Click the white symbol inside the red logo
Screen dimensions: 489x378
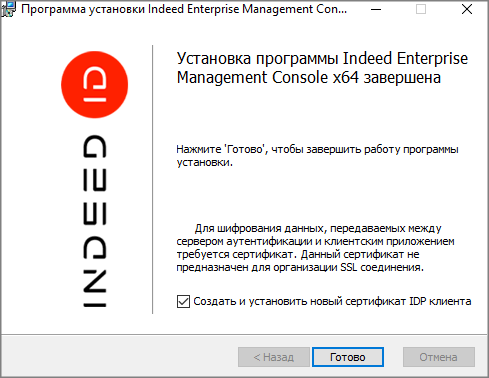pyautogui.click(x=95, y=84)
